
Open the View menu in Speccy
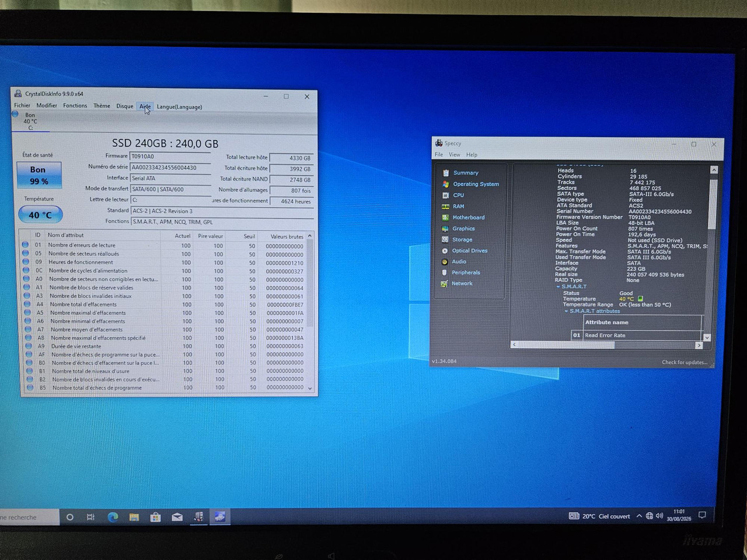point(455,155)
